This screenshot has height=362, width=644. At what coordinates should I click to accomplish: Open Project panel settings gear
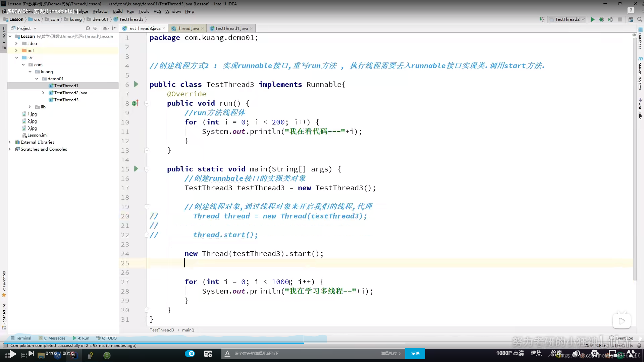(x=106, y=29)
